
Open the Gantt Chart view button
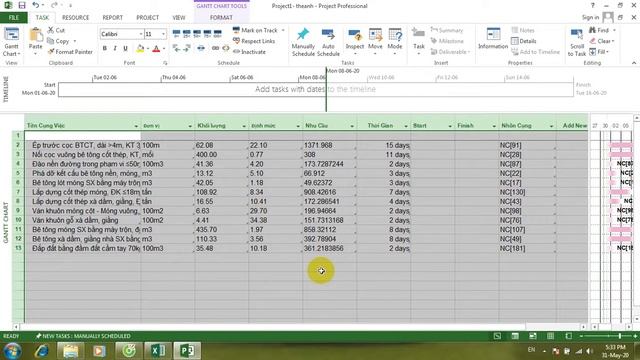pyautogui.click(x=11, y=42)
